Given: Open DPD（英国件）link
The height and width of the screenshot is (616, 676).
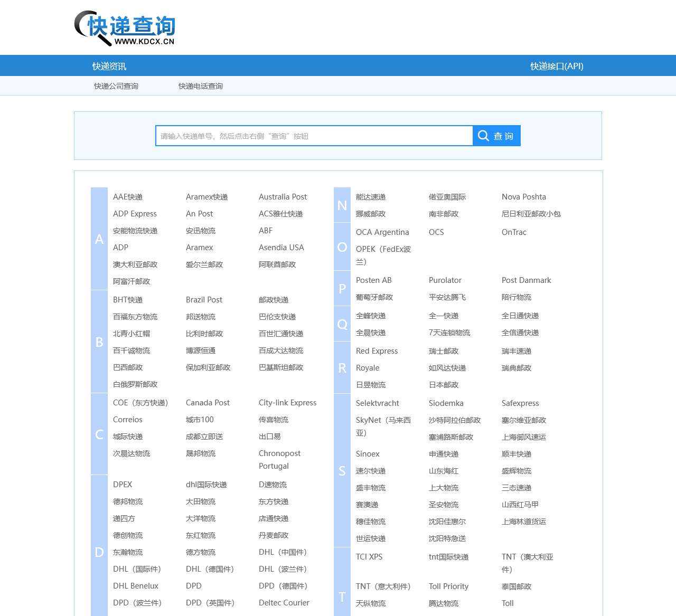Looking at the screenshot, I should pyautogui.click(x=210, y=603).
